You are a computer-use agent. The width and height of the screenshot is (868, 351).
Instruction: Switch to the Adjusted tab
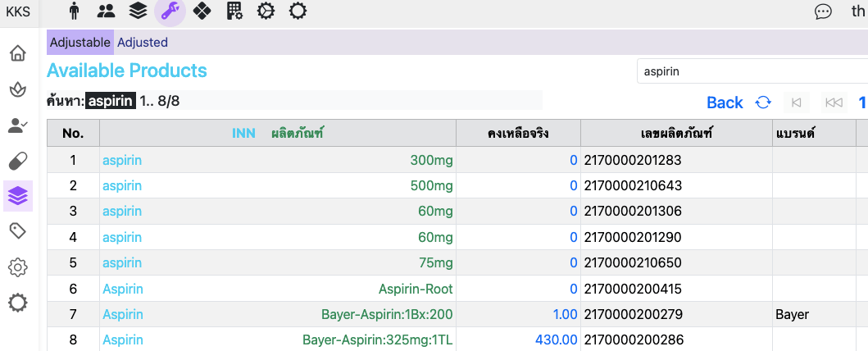click(143, 43)
